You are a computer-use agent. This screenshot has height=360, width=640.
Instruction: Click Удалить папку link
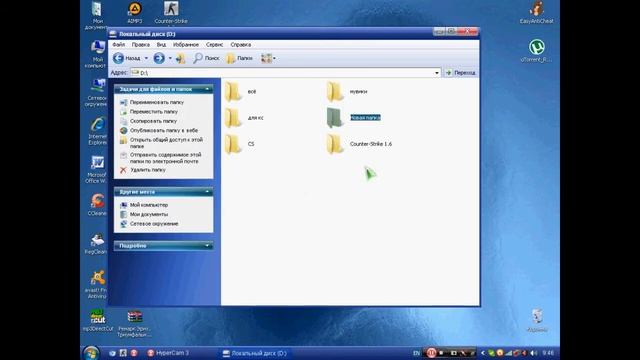(147, 170)
